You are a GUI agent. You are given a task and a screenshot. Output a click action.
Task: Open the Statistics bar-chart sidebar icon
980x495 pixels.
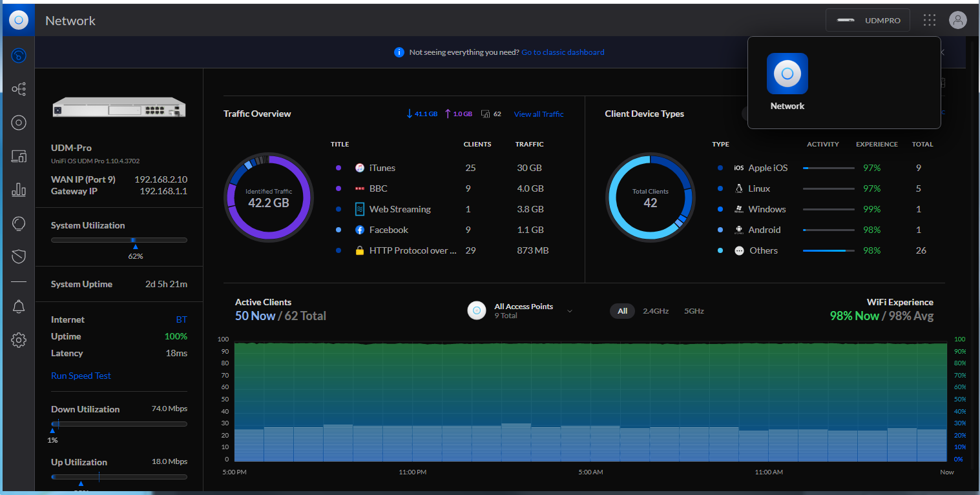point(19,190)
